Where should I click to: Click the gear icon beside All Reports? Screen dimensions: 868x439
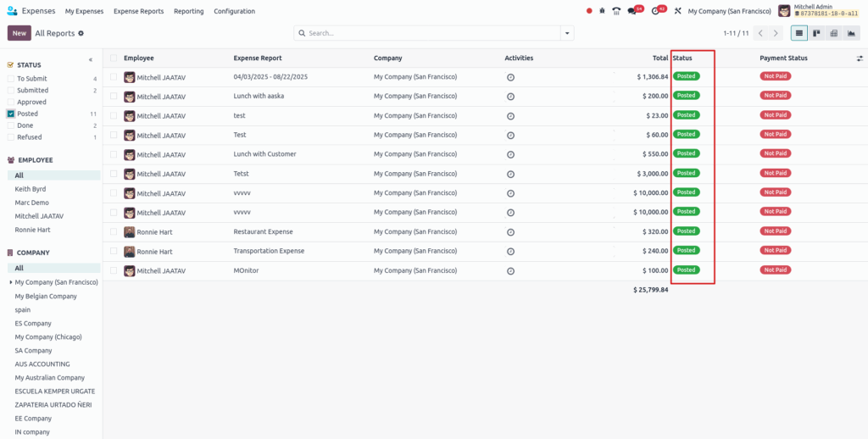click(81, 33)
